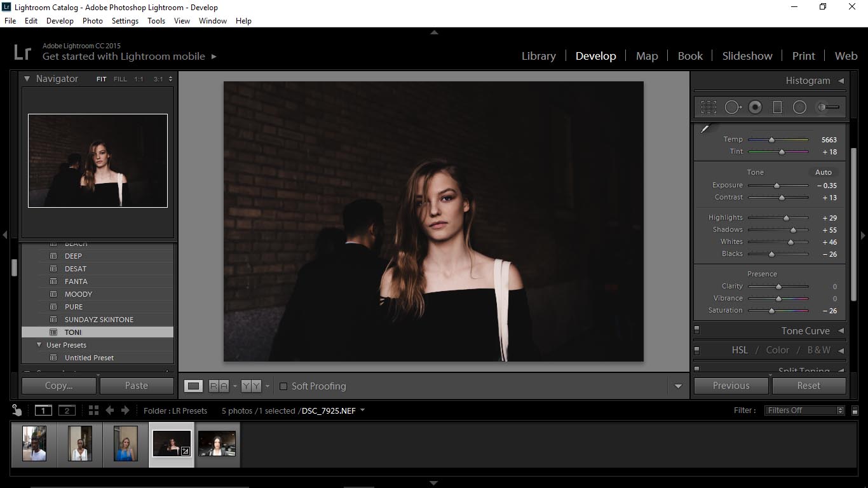
Task: Open Before/After options dropdown arrow
Action: (x=234, y=386)
